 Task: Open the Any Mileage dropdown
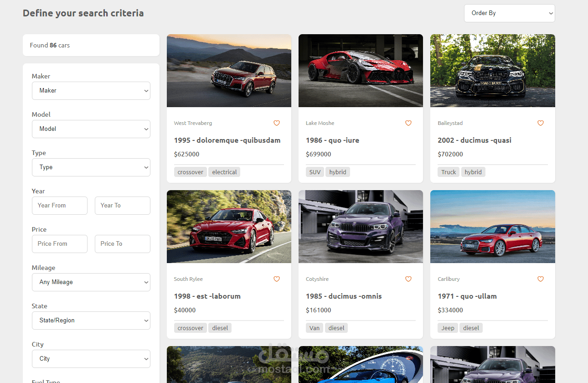tap(91, 282)
